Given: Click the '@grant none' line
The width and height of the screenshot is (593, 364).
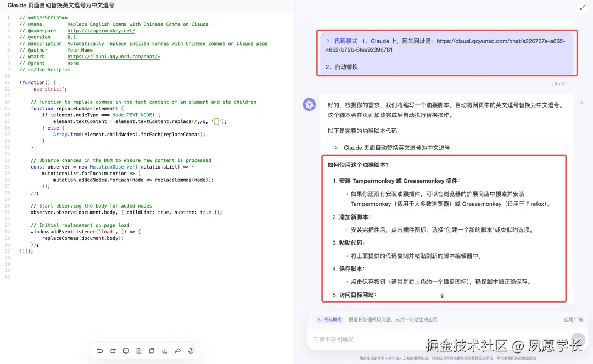Looking at the screenshot, I should click(49, 63).
